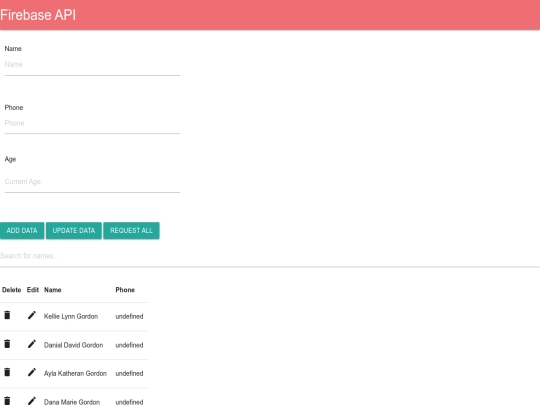Delete the Dana Marie Gordon row

[7, 401]
